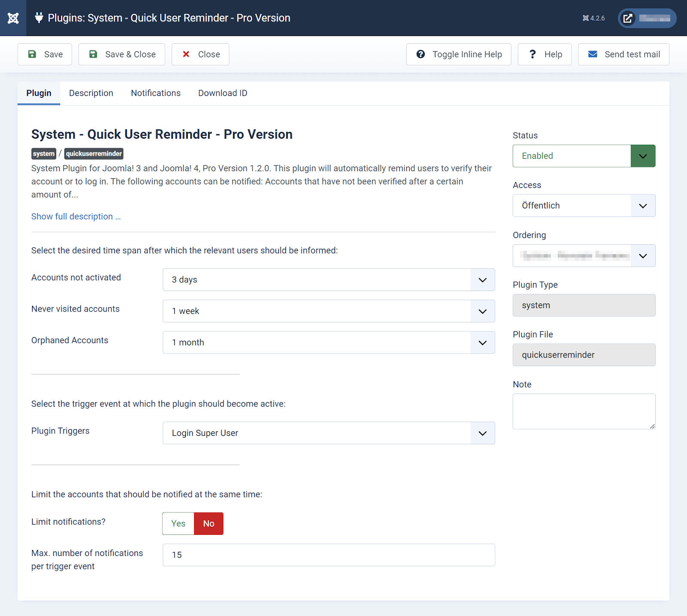Click the Plugin File field
This screenshot has width=687, height=616.
[x=584, y=355]
